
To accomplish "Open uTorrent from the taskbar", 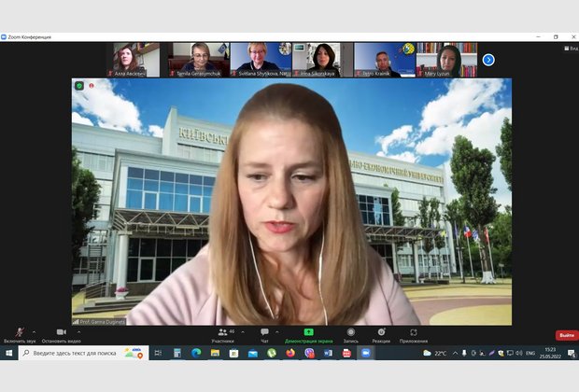I will pos(272,353).
